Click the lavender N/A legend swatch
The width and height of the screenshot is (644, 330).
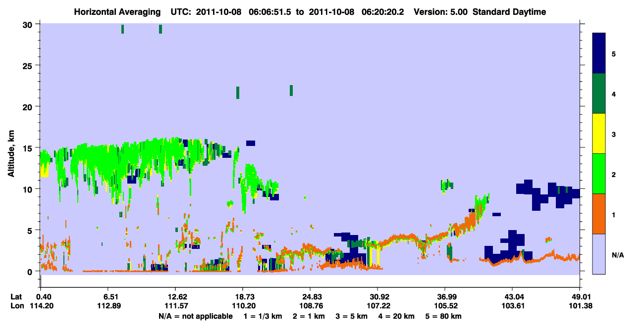point(599,253)
